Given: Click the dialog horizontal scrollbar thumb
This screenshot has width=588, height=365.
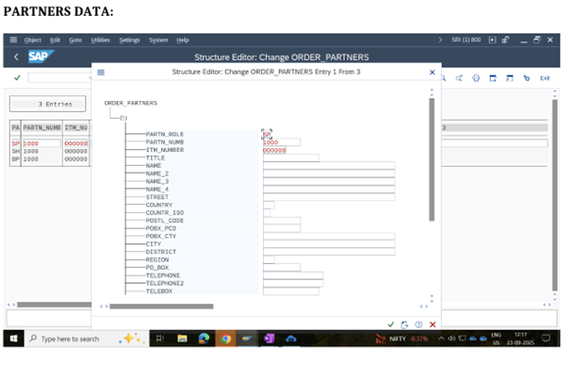Looking at the screenshot, I should [161, 307].
